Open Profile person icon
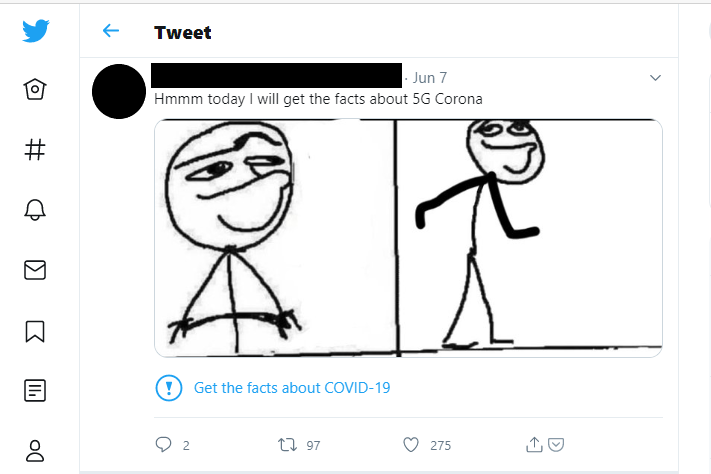 (35, 450)
